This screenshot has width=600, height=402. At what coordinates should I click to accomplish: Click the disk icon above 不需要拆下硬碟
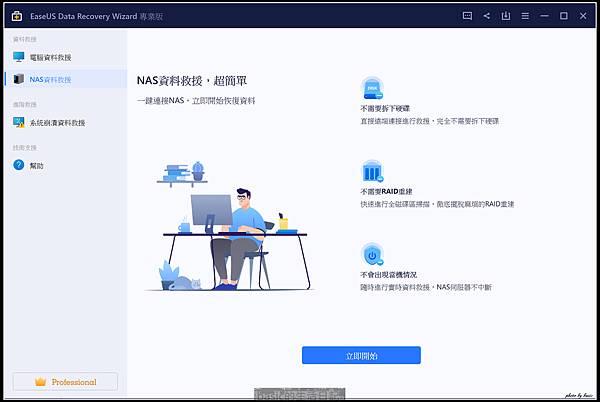point(372,88)
